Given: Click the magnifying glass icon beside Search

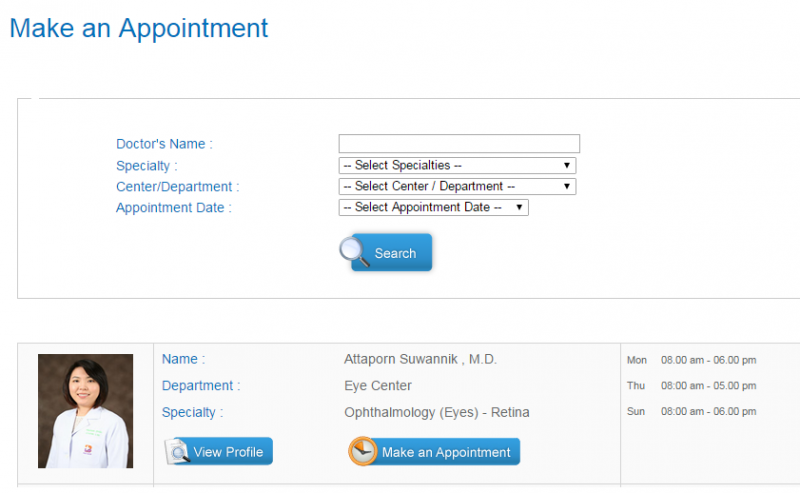Looking at the screenshot, I should (x=354, y=251).
